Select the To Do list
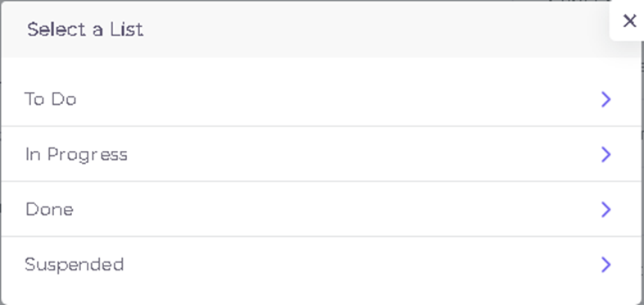 (320, 99)
